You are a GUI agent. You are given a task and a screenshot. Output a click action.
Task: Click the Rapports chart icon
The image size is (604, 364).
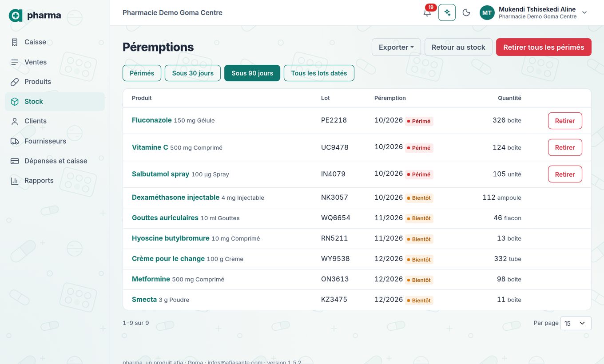coord(15,181)
